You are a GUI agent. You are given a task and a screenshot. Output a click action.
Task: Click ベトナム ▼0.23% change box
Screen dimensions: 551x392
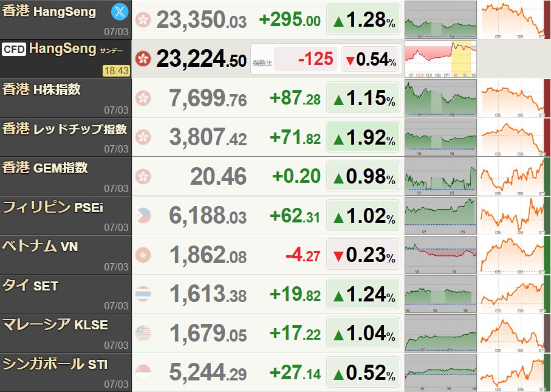tap(363, 254)
